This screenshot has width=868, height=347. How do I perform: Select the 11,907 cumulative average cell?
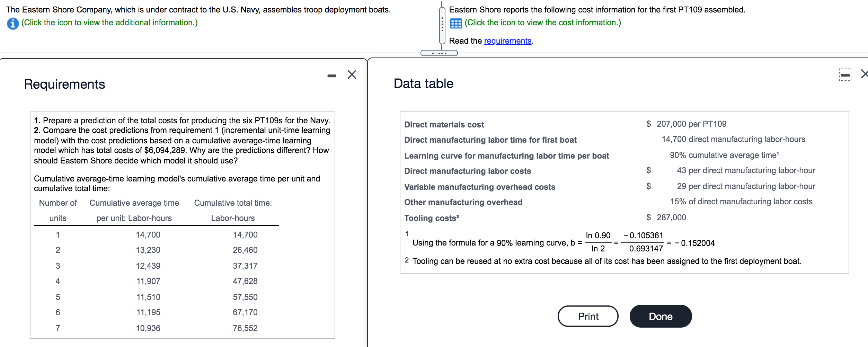148,281
